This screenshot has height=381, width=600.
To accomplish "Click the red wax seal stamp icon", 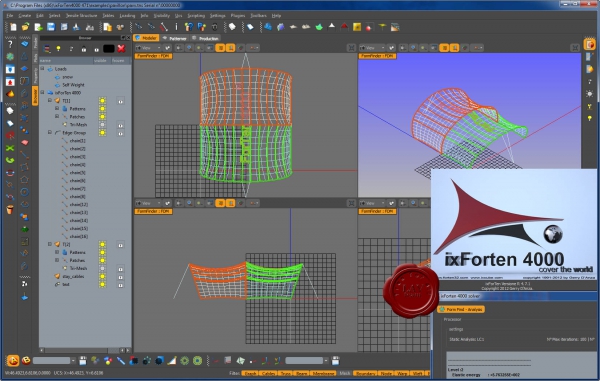I will (411, 291).
